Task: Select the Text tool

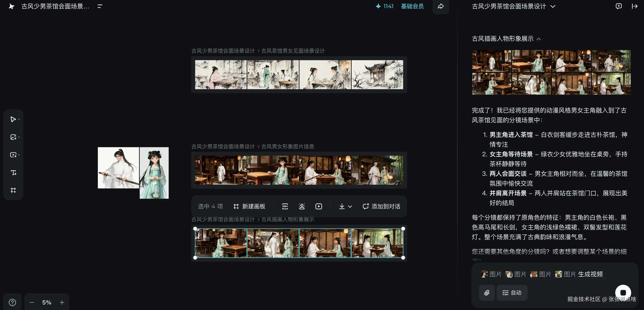Action: tap(13, 173)
